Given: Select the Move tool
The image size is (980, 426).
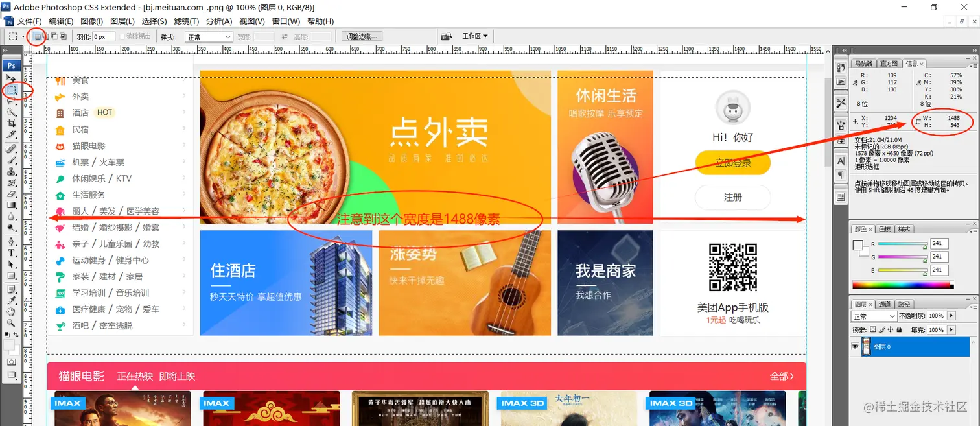Looking at the screenshot, I should tap(12, 78).
